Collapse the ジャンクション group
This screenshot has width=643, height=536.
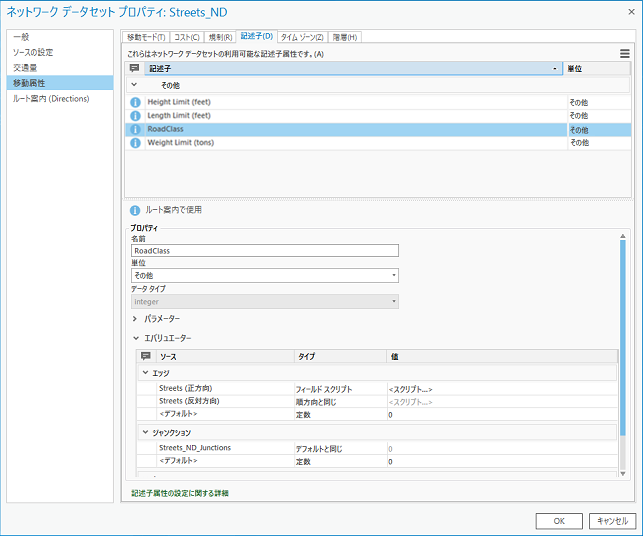(146, 432)
